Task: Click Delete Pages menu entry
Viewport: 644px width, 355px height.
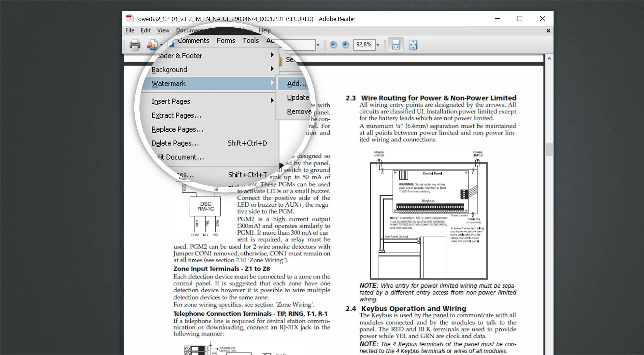Action: point(175,143)
